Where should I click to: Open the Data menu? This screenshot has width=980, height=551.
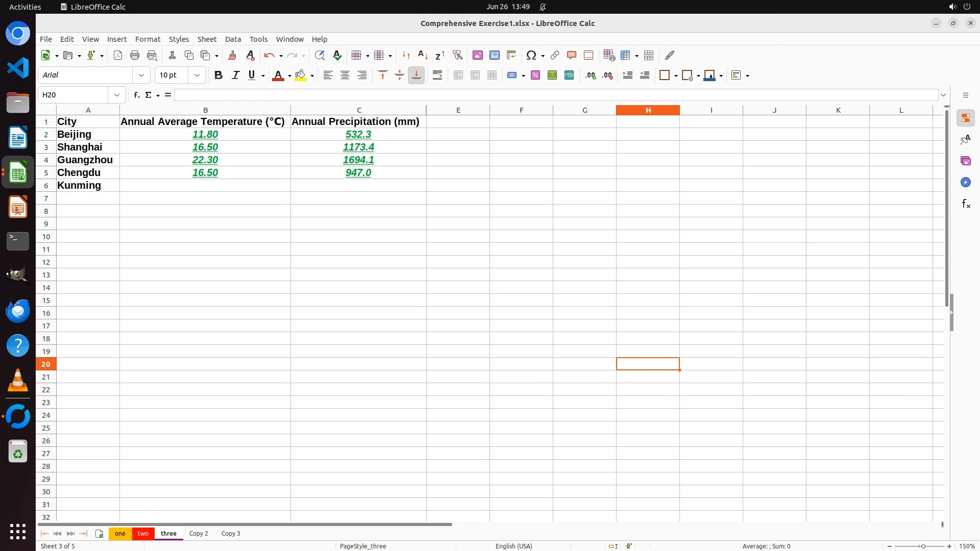tap(233, 39)
